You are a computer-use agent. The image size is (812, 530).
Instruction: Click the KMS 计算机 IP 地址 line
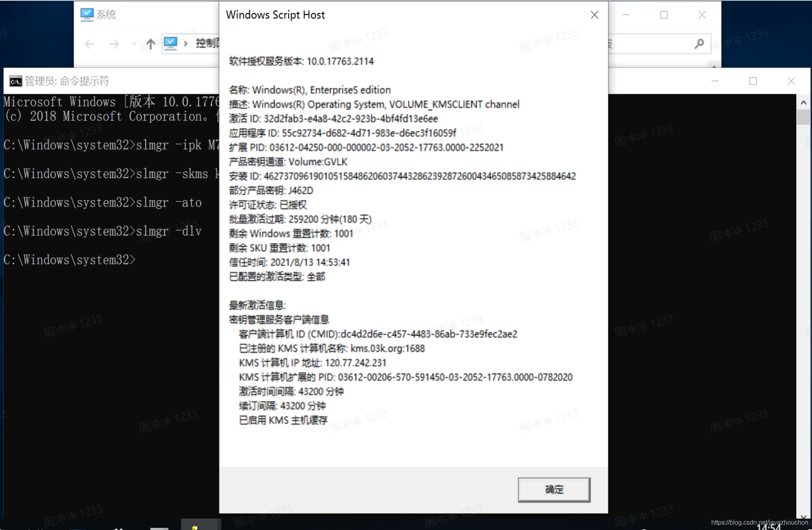tap(312, 363)
